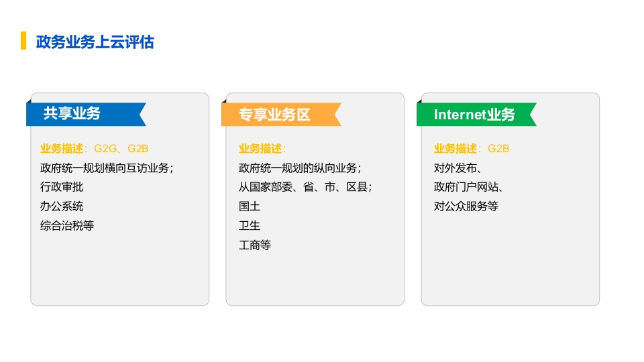The width and height of the screenshot is (644, 362).
Task: Click the 对外发布 line
Action: (x=455, y=168)
